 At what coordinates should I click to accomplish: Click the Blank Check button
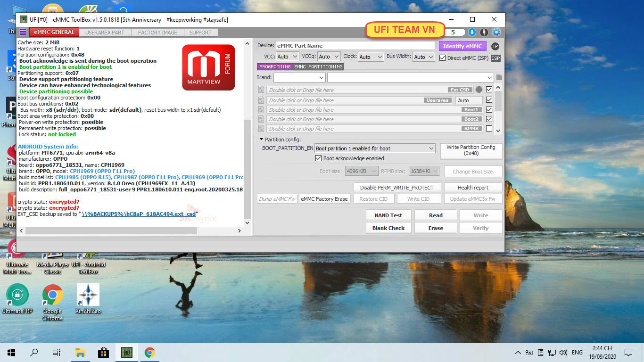click(x=388, y=228)
